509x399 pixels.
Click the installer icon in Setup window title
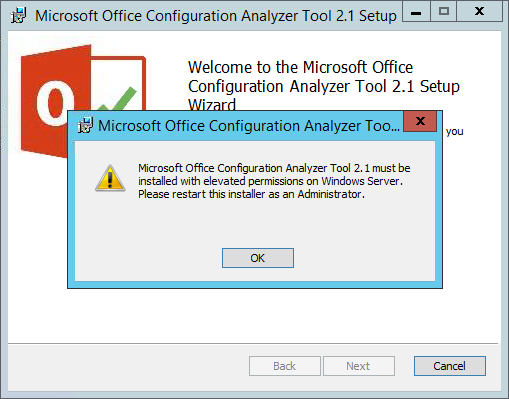(18, 15)
